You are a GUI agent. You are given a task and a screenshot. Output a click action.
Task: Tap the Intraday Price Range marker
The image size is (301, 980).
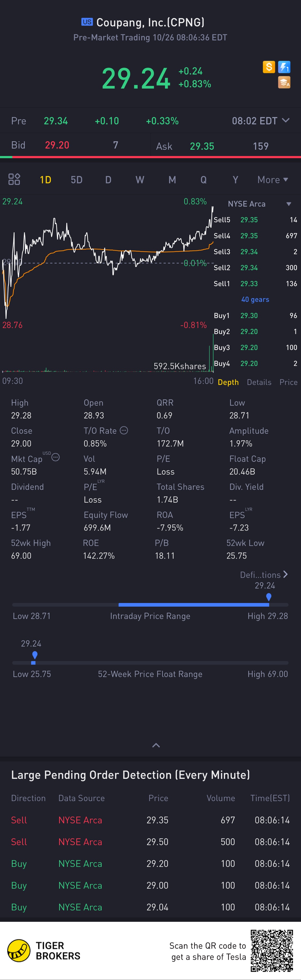coord(269,597)
